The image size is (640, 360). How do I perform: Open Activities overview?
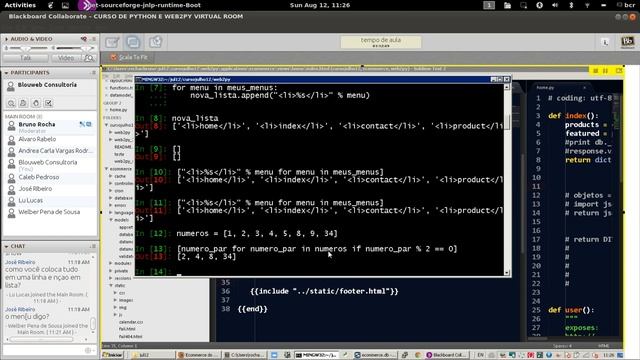coord(20,5)
